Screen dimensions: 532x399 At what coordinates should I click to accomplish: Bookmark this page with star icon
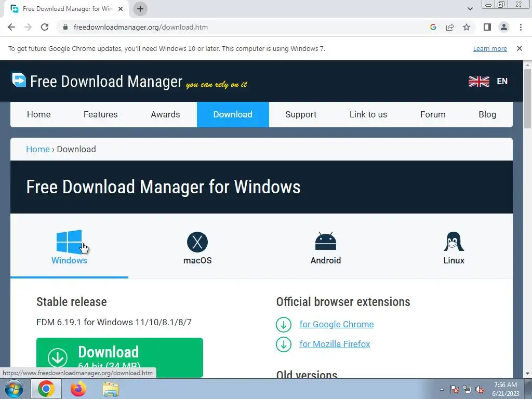pos(467,27)
